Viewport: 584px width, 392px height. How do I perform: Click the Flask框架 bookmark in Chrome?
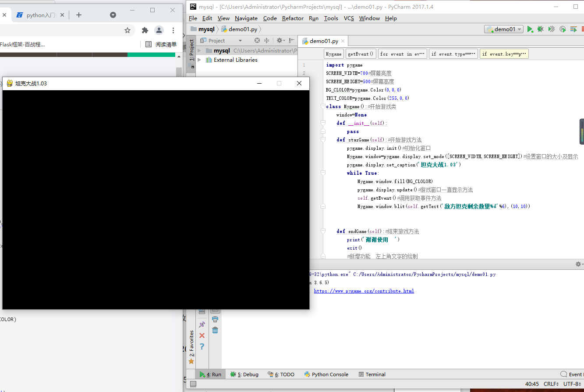coord(22,44)
